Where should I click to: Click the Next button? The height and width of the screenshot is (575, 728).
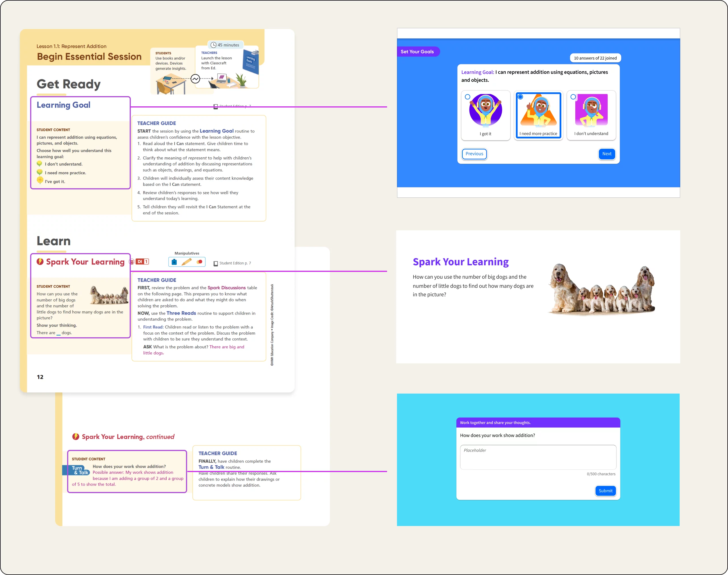pos(607,154)
